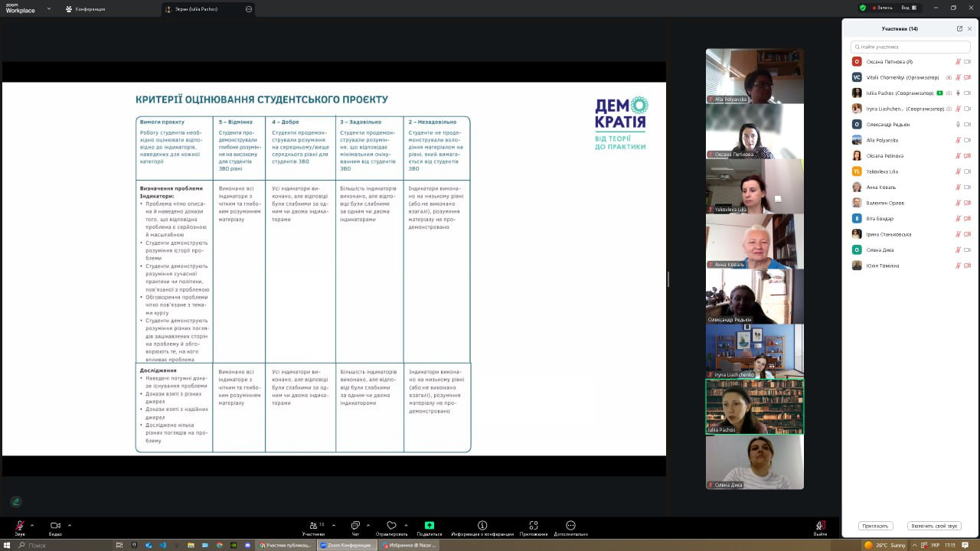Toggle participants (Участники) panel visibility
This screenshot has height=551, width=980.
(x=314, y=526)
